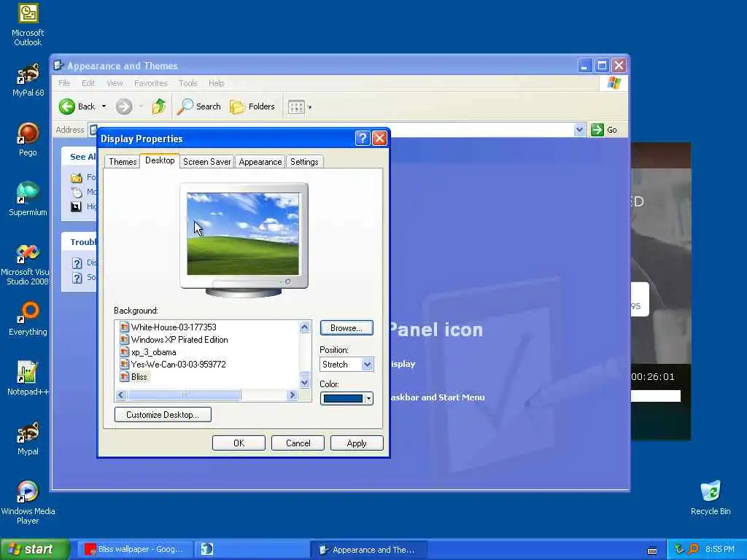747x560 pixels.
Task: Launch the Mypal desktop shortcut
Action: point(28,438)
